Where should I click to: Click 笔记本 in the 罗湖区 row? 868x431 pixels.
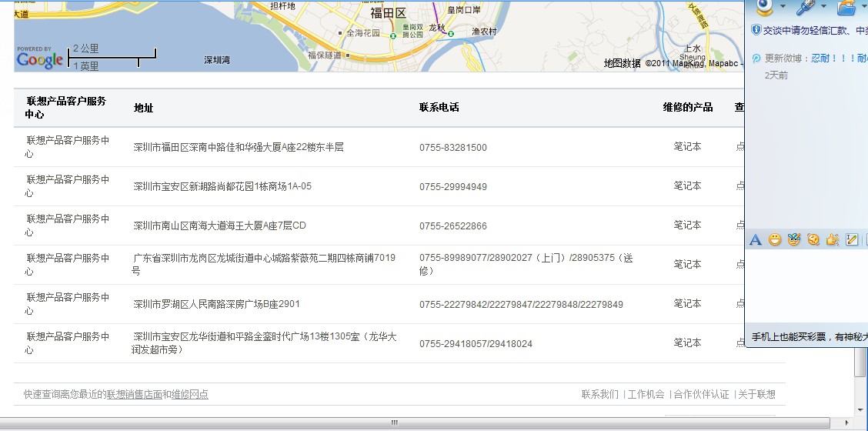(x=687, y=303)
